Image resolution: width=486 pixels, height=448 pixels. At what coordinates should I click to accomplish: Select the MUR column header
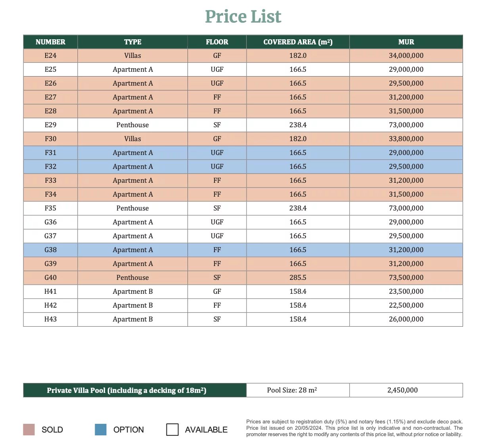pos(406,42)
